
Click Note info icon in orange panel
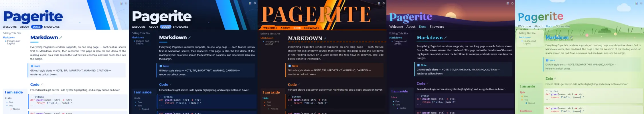tap(290, 66)
